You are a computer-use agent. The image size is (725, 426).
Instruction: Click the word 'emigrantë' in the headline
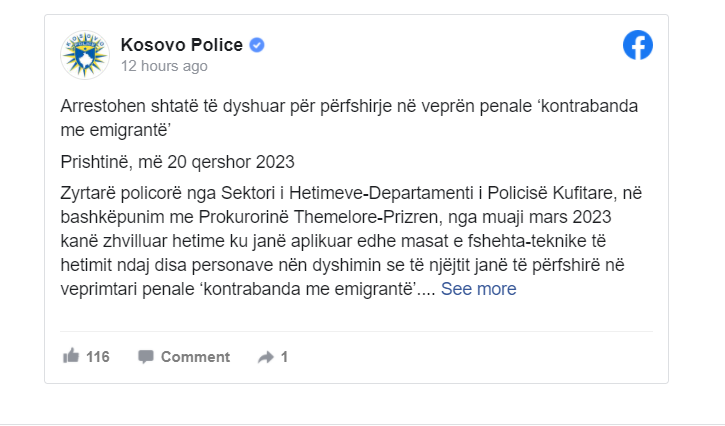point(128,130)
